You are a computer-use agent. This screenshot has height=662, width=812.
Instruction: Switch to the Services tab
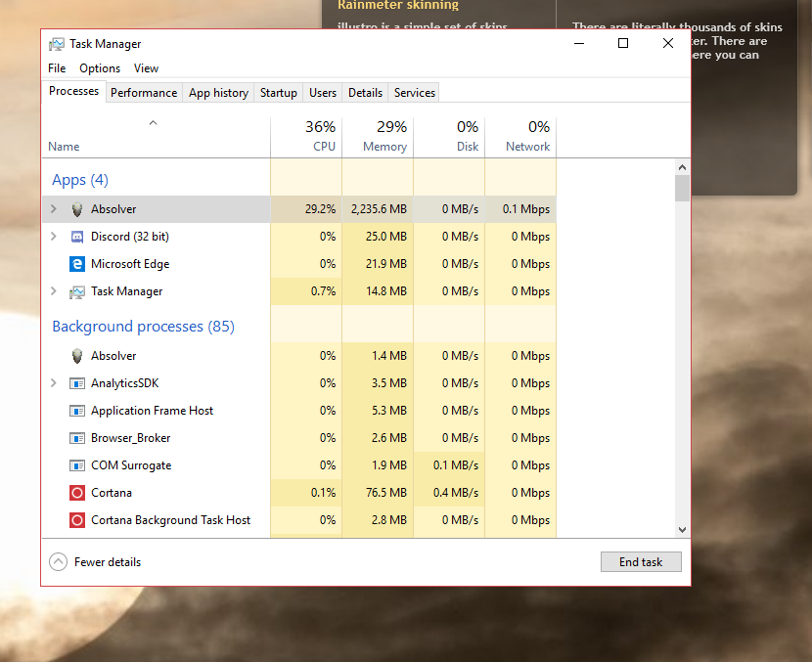[x=414, y=93]
